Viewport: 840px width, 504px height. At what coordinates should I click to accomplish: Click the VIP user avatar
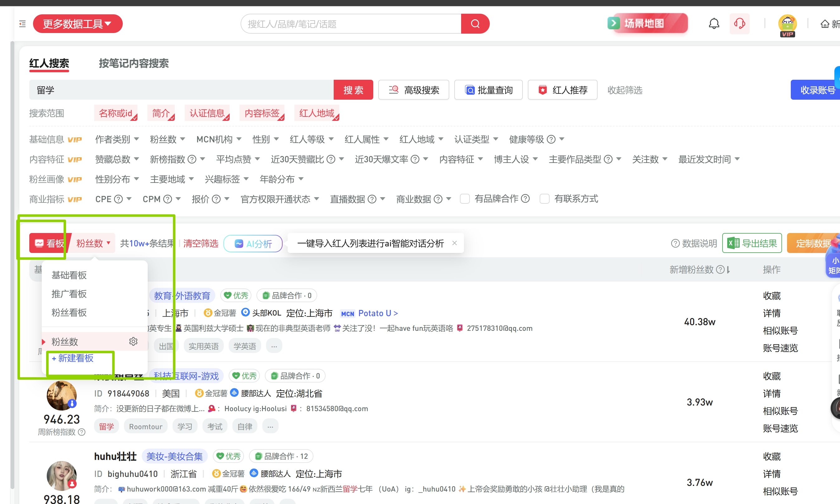click(787, 24)
